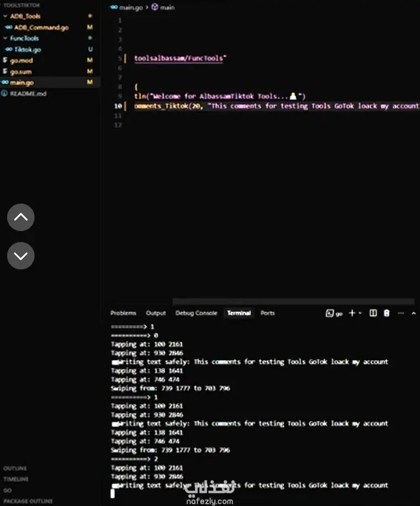420x506 pixels.
Task: Click the main function symbol icon in breadcrumb
Action: pyautogui.click(x=155, y=7)
